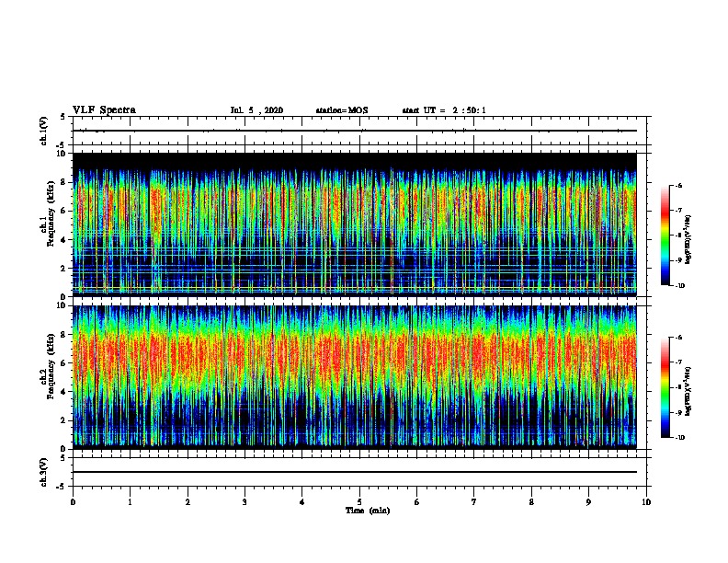Click the "ch.3(V)" waveform axis label
Viewport: 728px width, 563px height.
(44, 472)
